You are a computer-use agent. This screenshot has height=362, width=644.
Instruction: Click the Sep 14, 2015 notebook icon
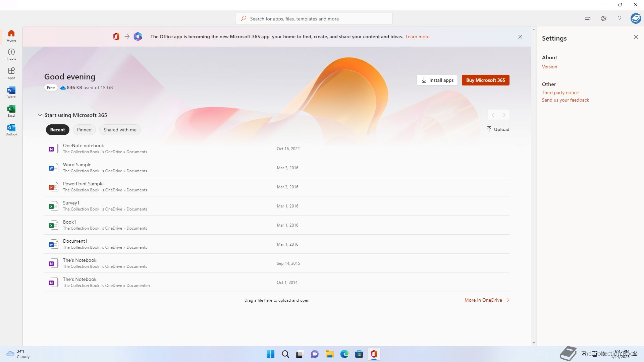tap(53, 263)
